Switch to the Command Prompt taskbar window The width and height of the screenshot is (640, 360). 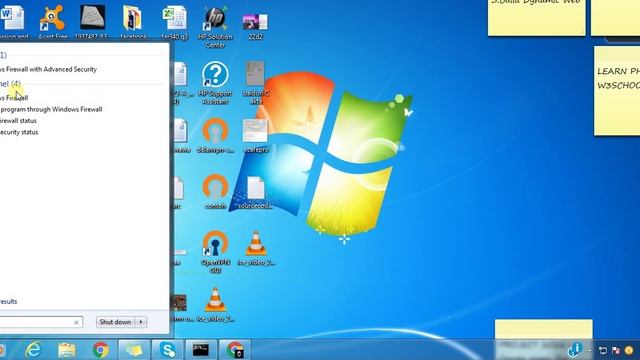tap(201, 350)
